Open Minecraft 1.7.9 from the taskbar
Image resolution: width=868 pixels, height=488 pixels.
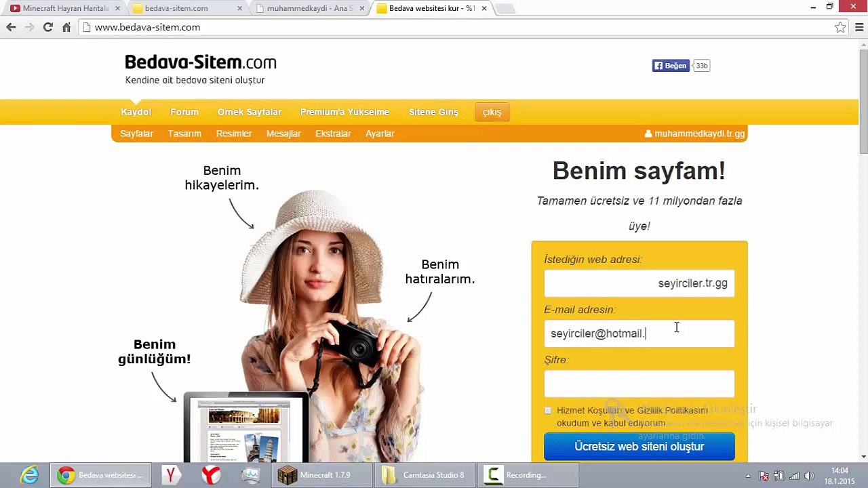click(323, 475)
